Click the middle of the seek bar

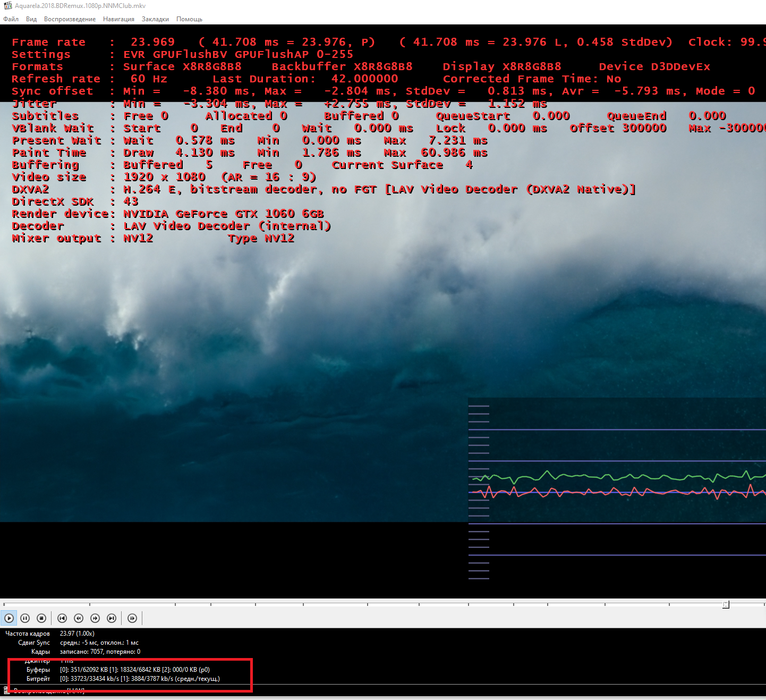pos(382,604)
